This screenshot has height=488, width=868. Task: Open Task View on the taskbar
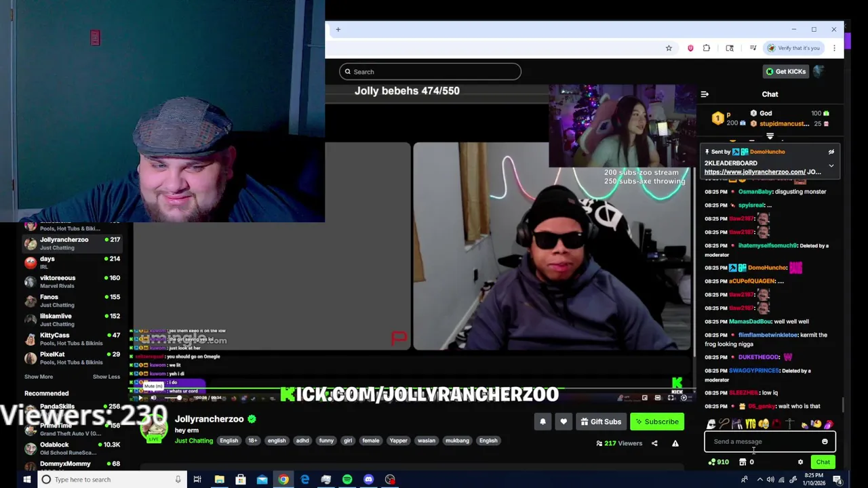197,480
